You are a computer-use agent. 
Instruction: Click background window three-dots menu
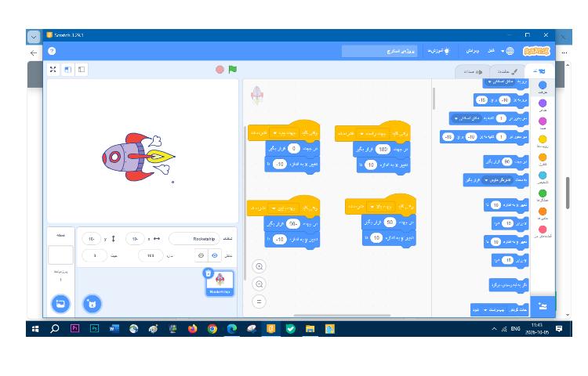coord(564,52)
